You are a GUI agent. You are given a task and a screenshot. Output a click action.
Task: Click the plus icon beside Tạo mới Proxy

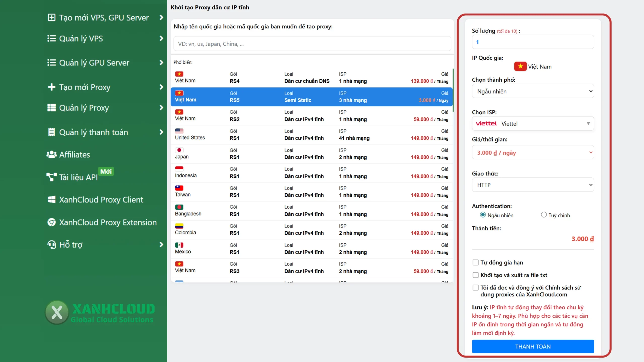point(52,87)
